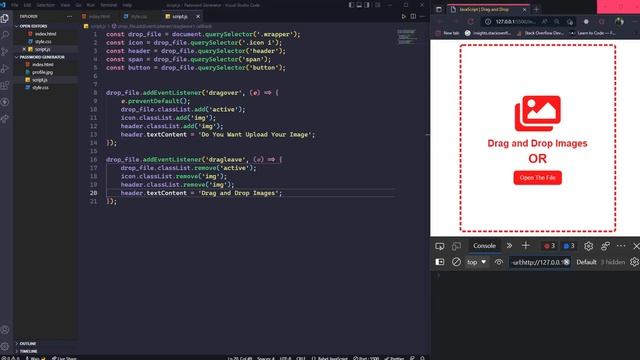Click the site information icon in address bar
Image resolution: width=640 pixels, height=360 pixels.
click(x=488, y=22)
